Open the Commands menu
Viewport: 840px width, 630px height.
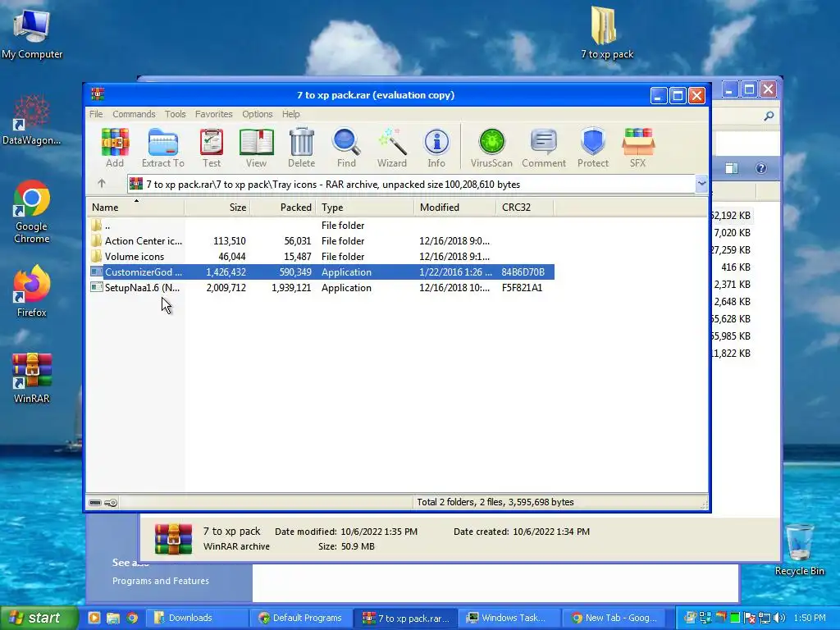click(x=134, y=114)
